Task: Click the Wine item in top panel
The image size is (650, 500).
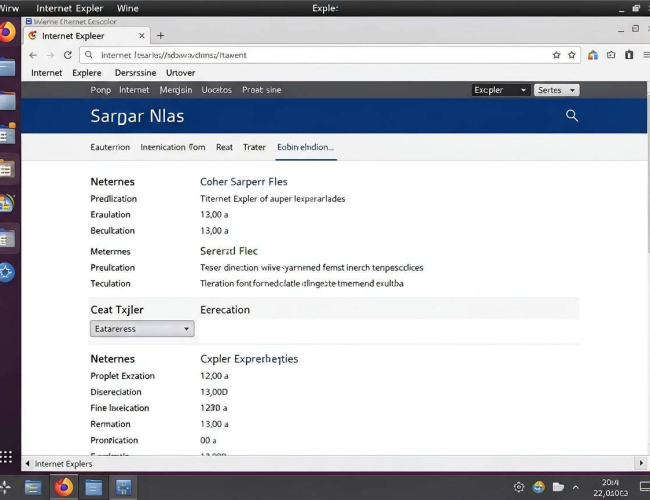Action: point(128,8)
